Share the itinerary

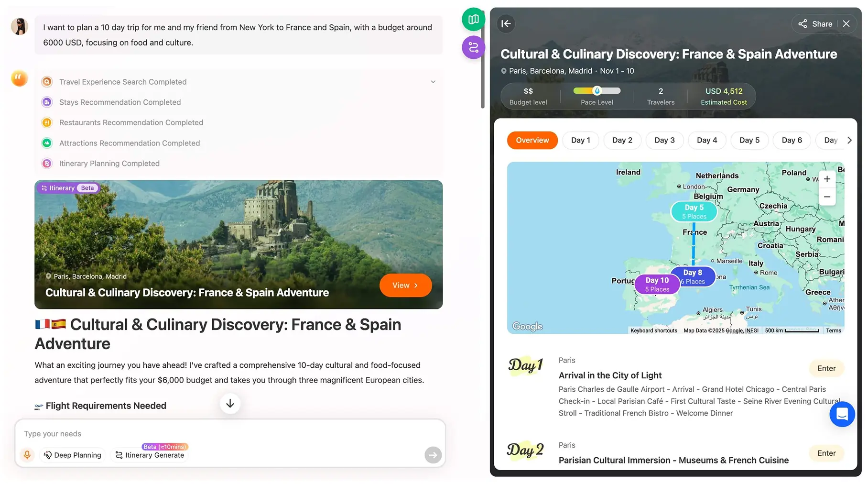pyautogui.click(x=815, y=24)
